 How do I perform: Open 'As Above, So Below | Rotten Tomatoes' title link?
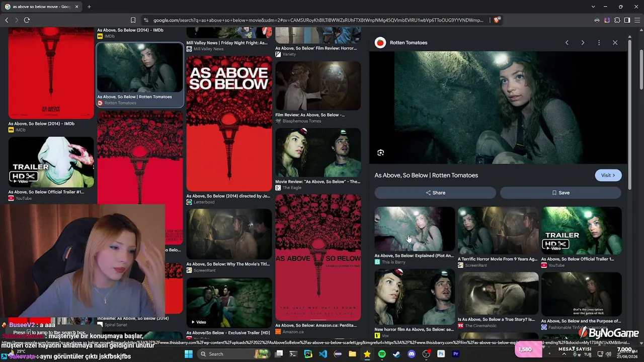pos(426,175)
